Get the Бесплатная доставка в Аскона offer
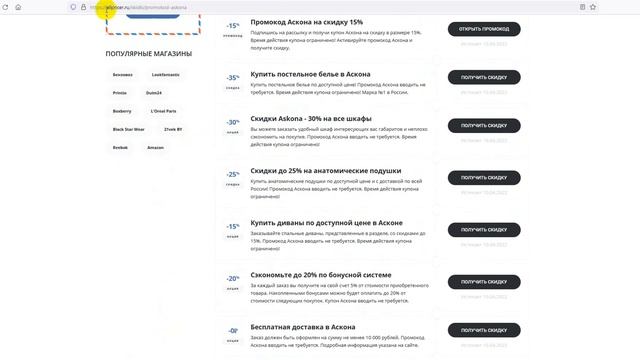The width and height of the screenshot is (640, 360). pos(484,330)
